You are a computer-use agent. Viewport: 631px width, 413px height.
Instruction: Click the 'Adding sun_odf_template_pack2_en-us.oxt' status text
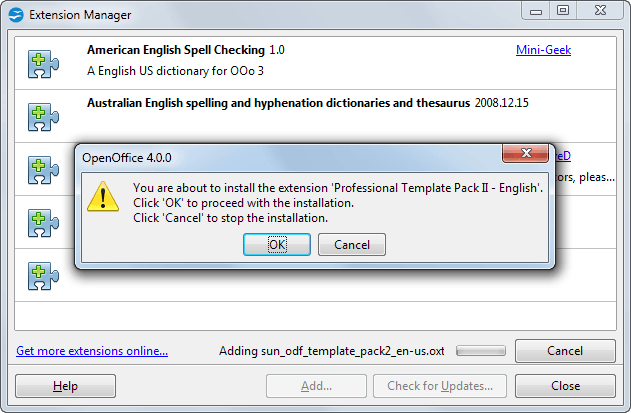point(332,351)
